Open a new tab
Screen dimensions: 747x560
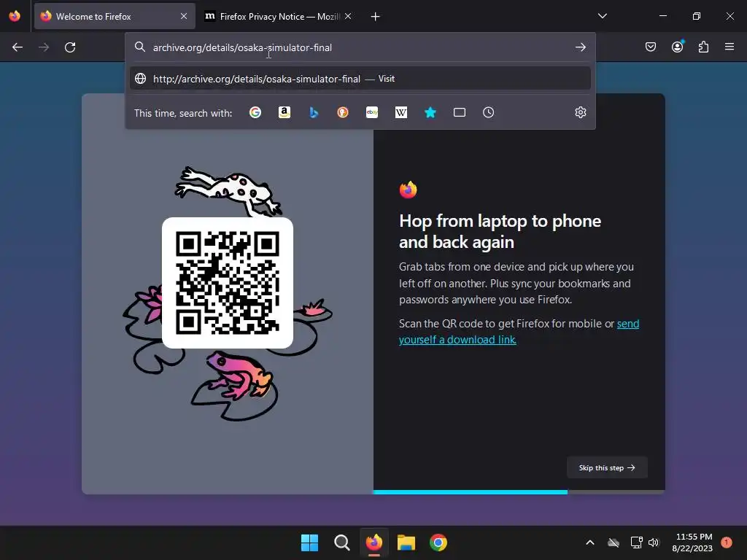[x=376, y=17]
